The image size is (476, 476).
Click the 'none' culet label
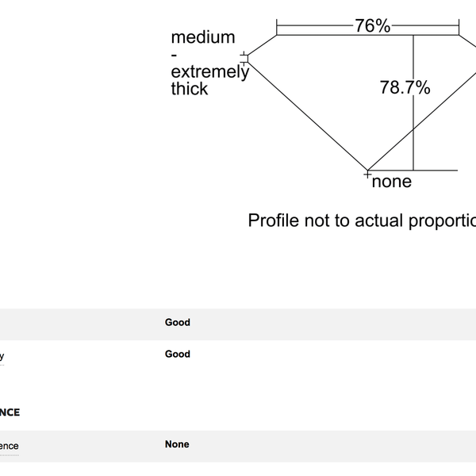392,182
